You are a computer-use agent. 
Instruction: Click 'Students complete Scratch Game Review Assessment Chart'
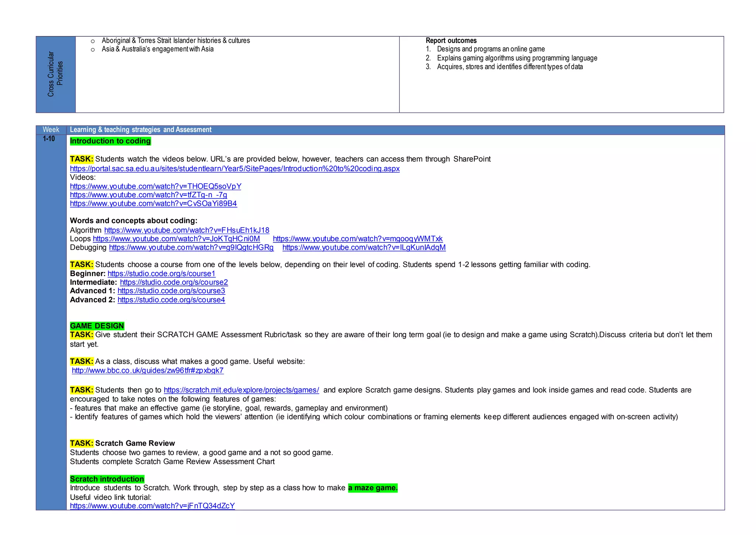click(172, 461)
